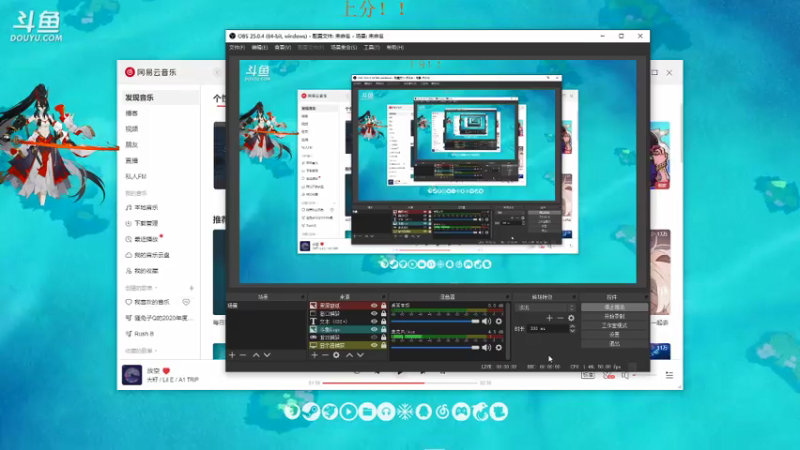The height and width of the screenshot is (450, 800).
Task: Create a new playlist with plus beside 创建的歌单
Action: point(191,288)
